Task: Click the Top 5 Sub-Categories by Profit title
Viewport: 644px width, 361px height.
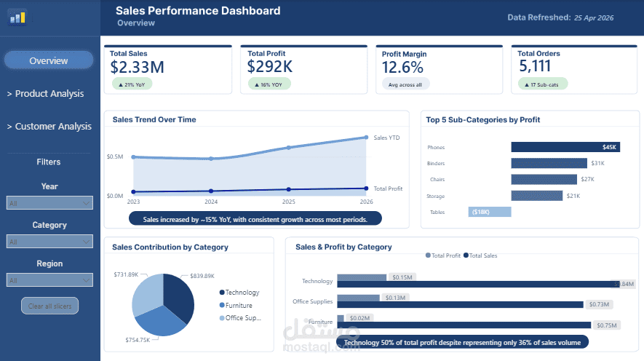Action: coord(482,119)
